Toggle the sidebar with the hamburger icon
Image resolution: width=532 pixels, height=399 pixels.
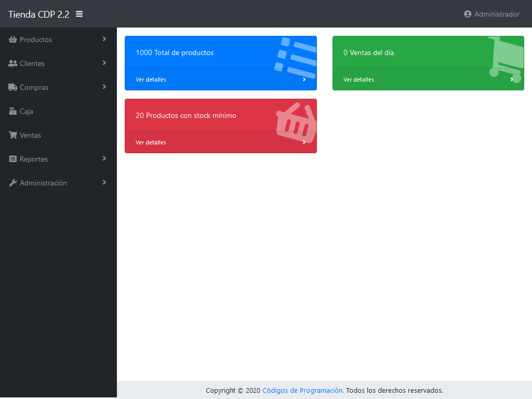[79, 14]
